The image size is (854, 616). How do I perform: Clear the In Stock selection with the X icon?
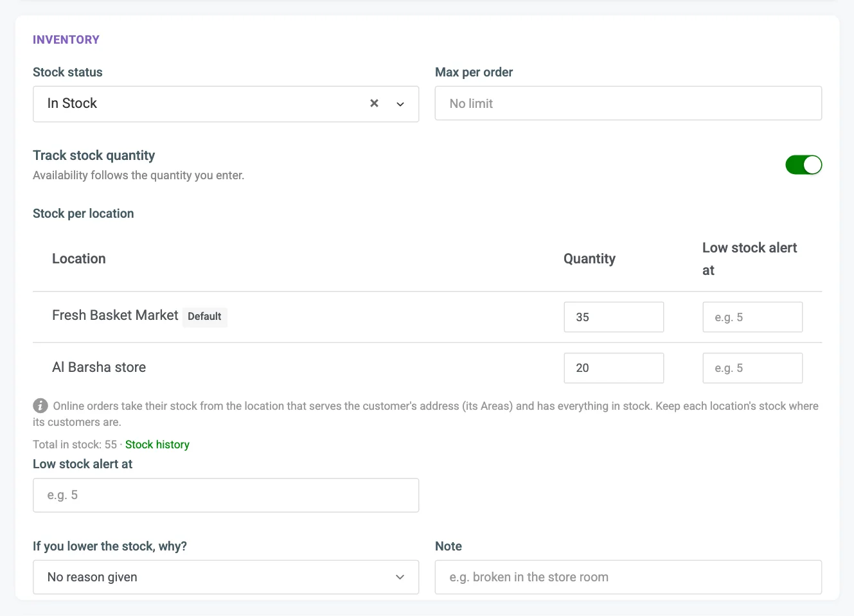tap(374, 103)
